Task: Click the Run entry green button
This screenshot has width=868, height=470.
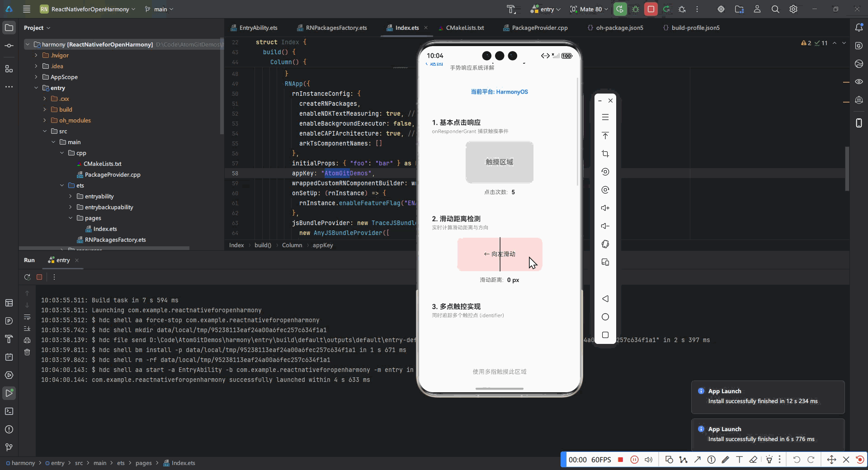Action: (x=620, y=9)
